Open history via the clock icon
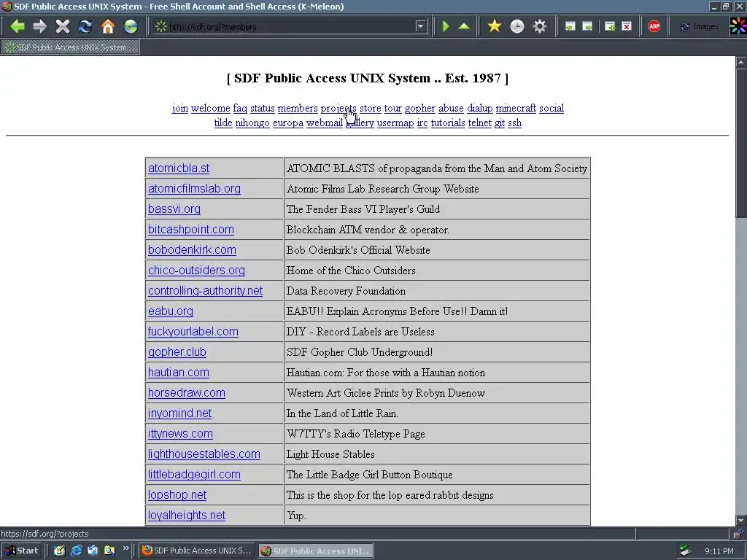747x560 pixels. 517,26
